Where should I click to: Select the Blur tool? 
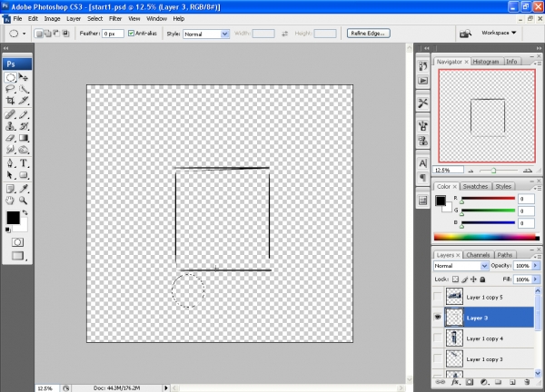(x=10, y=150)
